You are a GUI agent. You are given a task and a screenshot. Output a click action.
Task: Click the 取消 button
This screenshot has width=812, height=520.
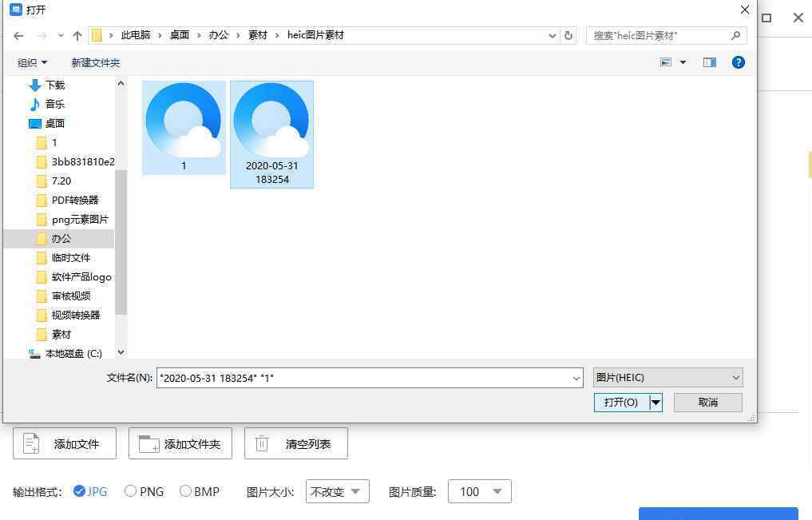click(708, 403)
